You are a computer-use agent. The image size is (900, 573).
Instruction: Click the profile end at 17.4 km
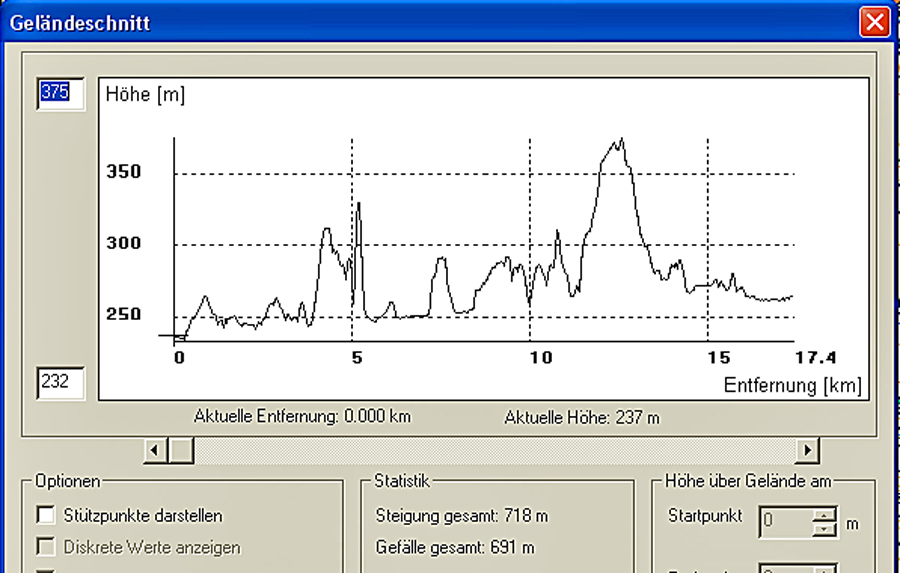(x=791, y=296)
